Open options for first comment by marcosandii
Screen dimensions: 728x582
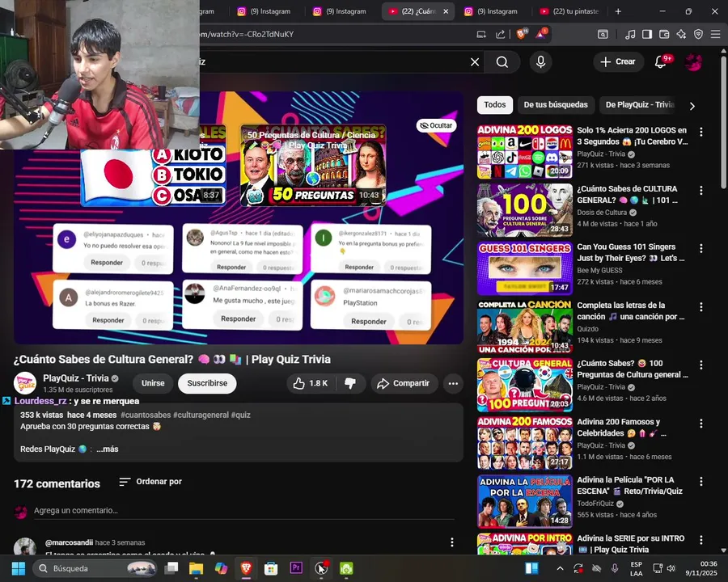pos(451,542)
